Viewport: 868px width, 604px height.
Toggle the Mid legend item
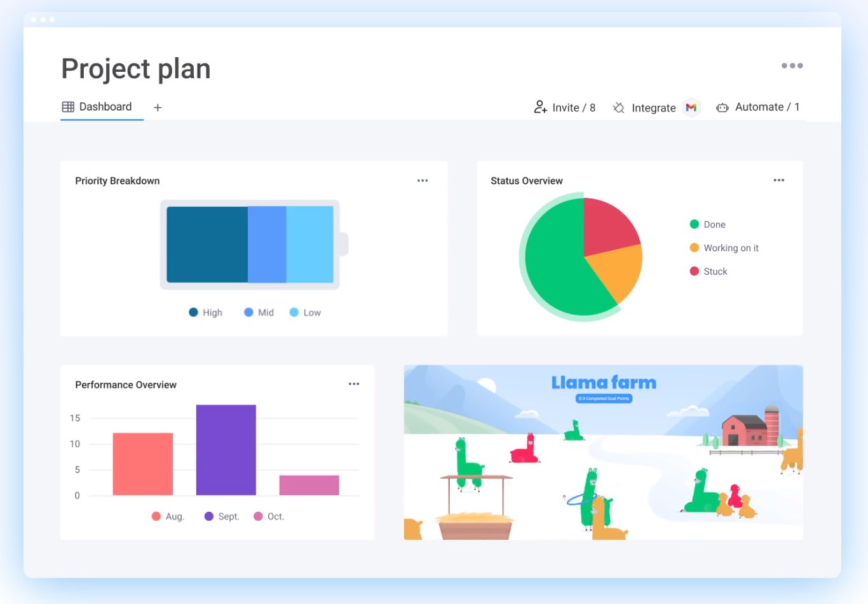click(x=259, y=312)
